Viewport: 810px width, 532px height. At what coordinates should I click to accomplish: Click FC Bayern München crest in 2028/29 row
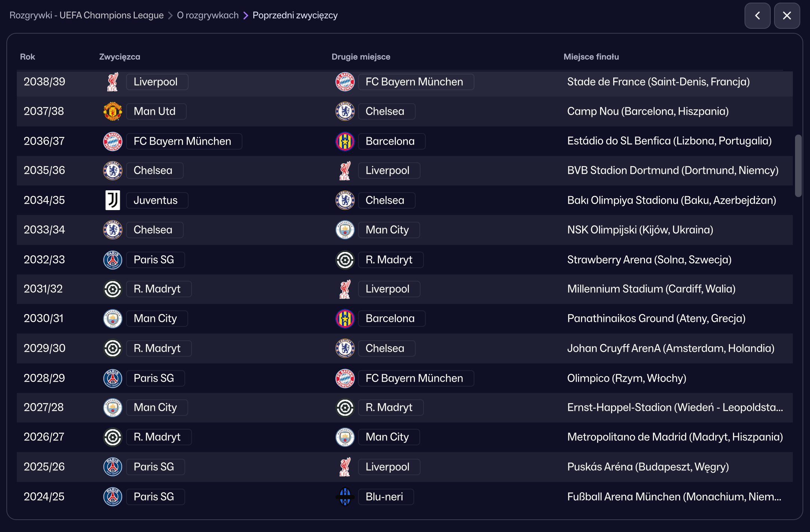[345, 378]
